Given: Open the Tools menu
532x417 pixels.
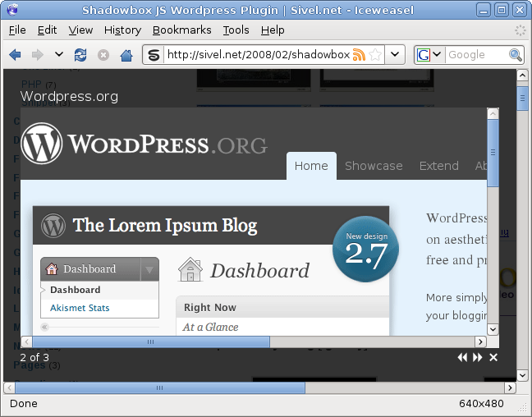Looking at the screenshot, I should (x=236, y=30).
